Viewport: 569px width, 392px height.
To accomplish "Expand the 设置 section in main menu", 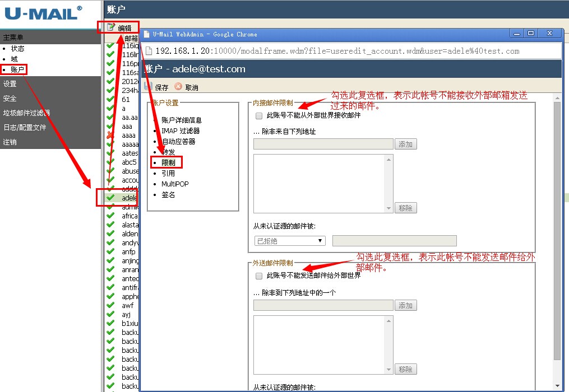I will coord(10,84).
